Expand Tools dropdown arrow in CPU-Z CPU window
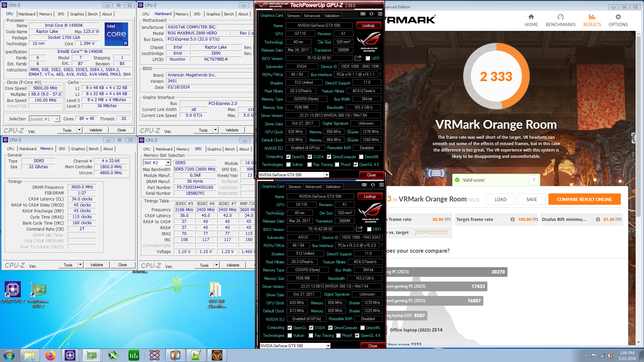The width and height of the screenshot is (644, 362). pos(79,130)
